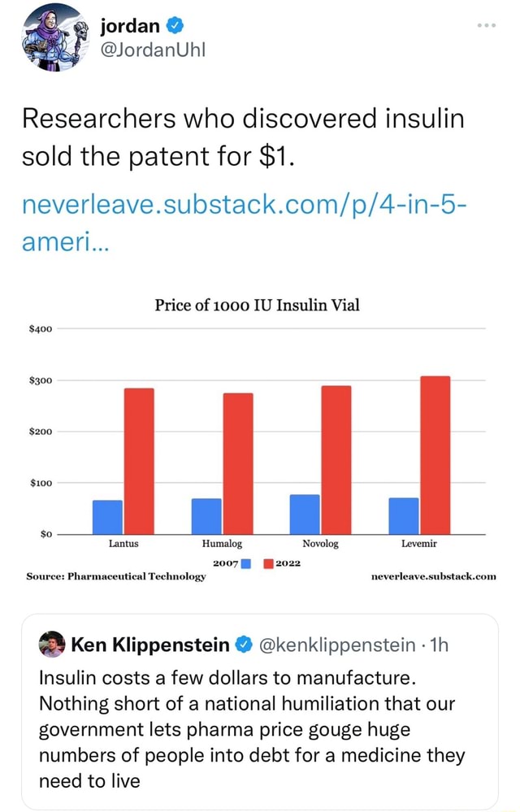Viewport: 520px width, 812px height.
Task: Click the blue Lantus 2007 bar
Action: tap(107, 517)
